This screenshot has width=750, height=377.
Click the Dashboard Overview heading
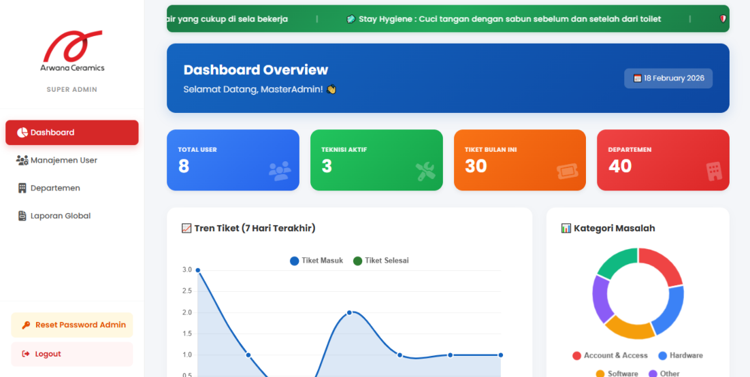pos(256,70)
